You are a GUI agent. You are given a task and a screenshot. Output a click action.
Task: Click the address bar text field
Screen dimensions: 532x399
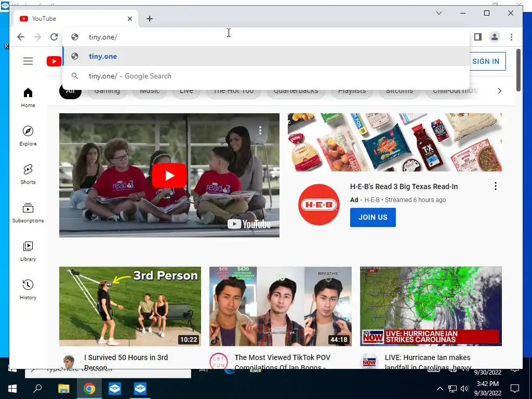(266, 37)
